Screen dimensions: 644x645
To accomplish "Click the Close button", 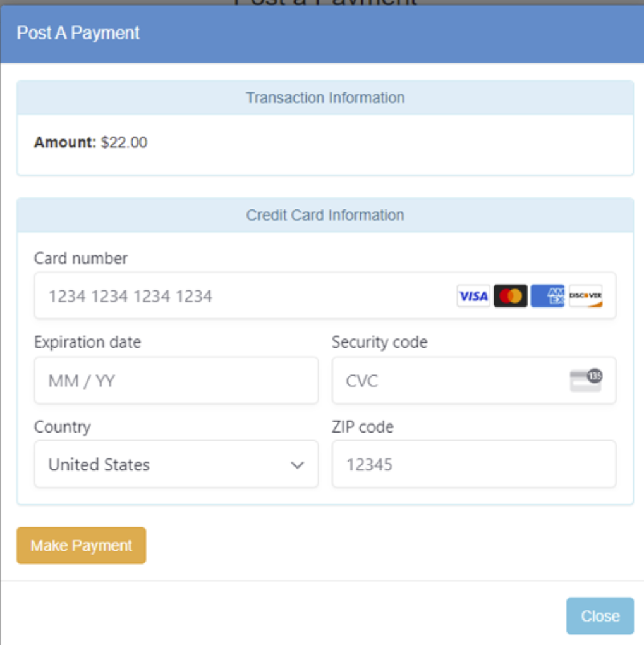I will [x=599, y=615].
